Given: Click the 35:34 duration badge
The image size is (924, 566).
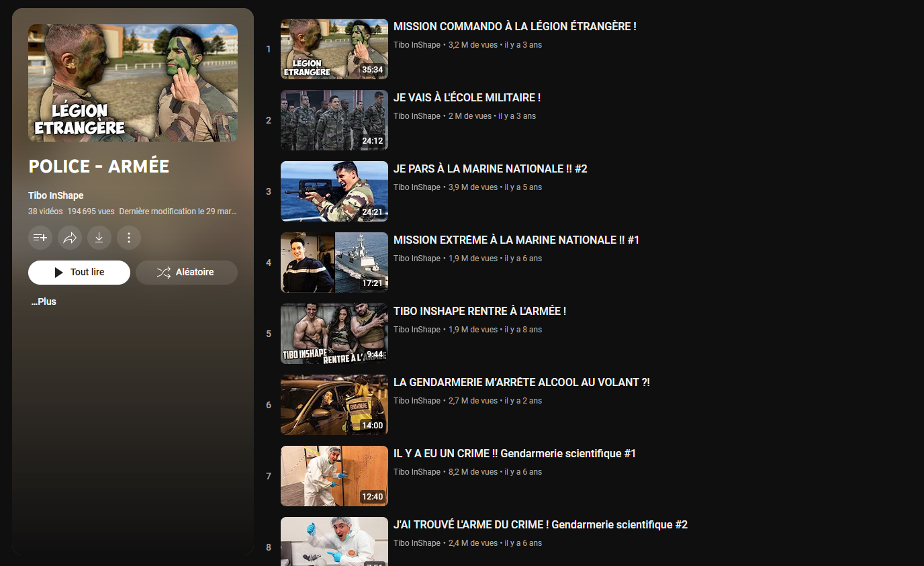Looking at the screenshot, I should 372,70.
